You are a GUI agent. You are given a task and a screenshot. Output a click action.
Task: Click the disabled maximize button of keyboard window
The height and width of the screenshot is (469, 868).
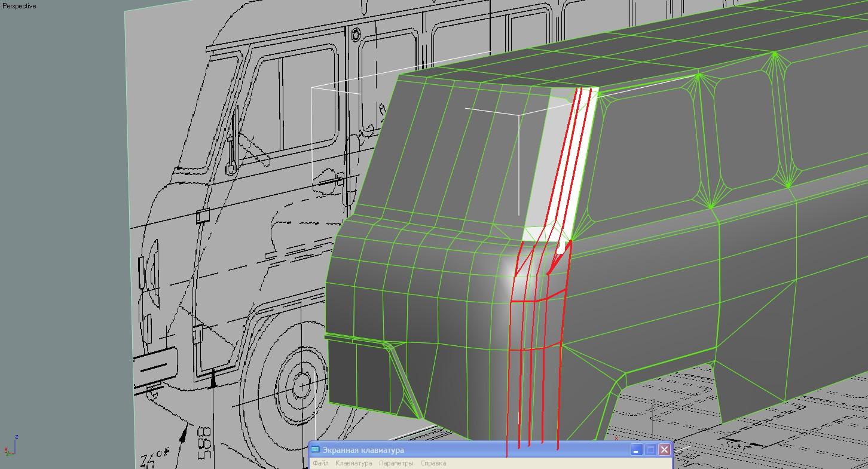coord(650,450)
